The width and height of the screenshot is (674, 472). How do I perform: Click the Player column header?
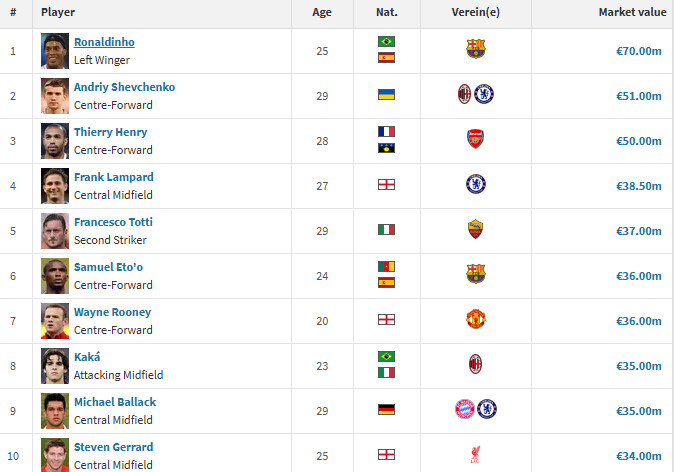58,12
